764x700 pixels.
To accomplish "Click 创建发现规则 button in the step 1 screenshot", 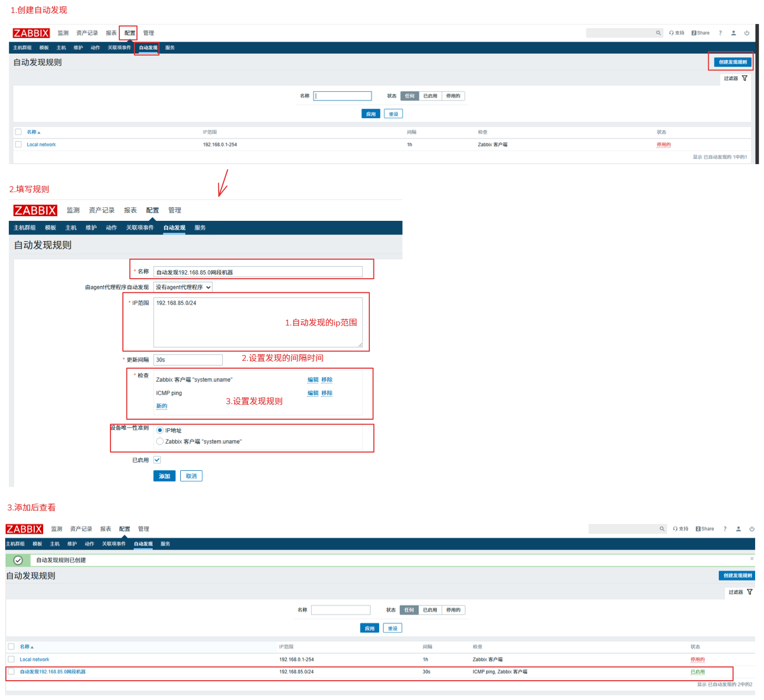I will (733, 62).
